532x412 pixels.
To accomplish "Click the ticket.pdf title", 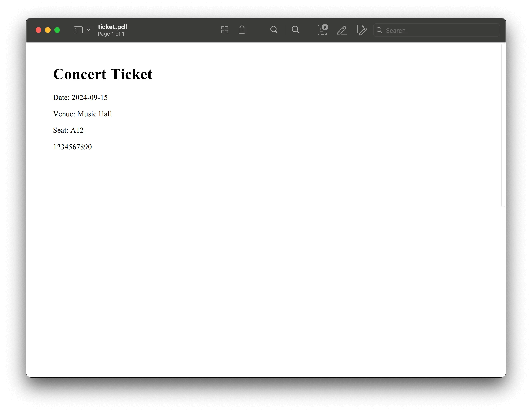I will 112,27.
